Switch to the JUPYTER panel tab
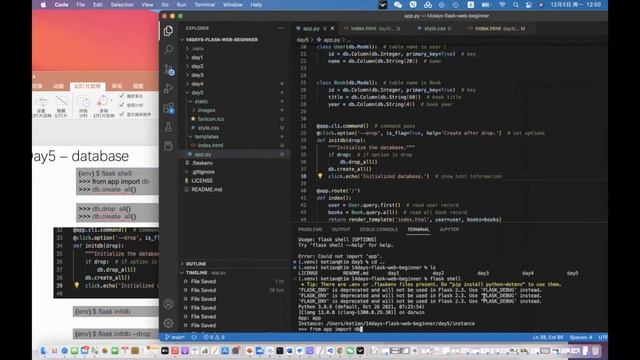Screen dimensions: 640x360 449,229
